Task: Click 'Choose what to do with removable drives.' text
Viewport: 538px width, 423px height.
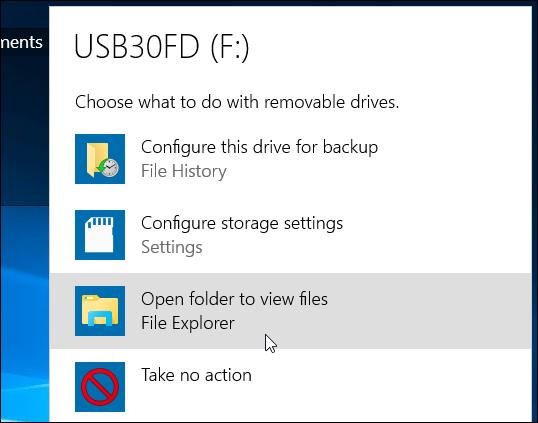Action: click(237, 102)
